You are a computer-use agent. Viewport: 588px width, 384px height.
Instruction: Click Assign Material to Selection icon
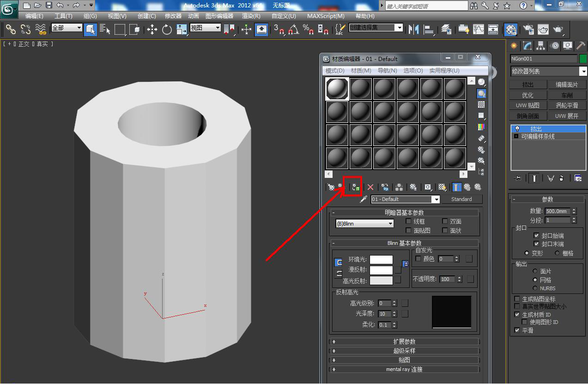pos(355,187)
